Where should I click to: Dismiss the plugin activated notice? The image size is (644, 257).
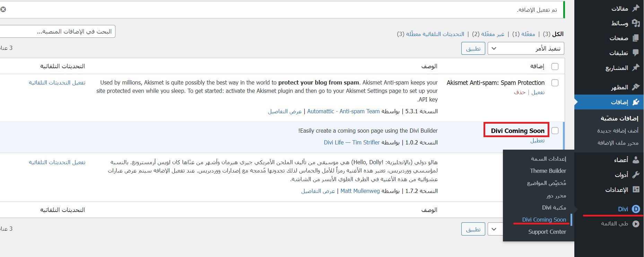click(x=3, y=9)
